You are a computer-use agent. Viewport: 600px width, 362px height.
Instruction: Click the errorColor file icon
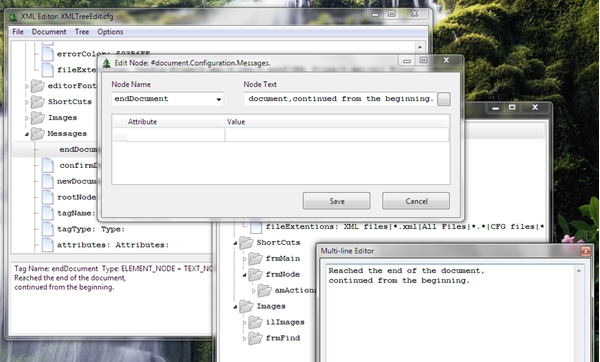(47, 54)
